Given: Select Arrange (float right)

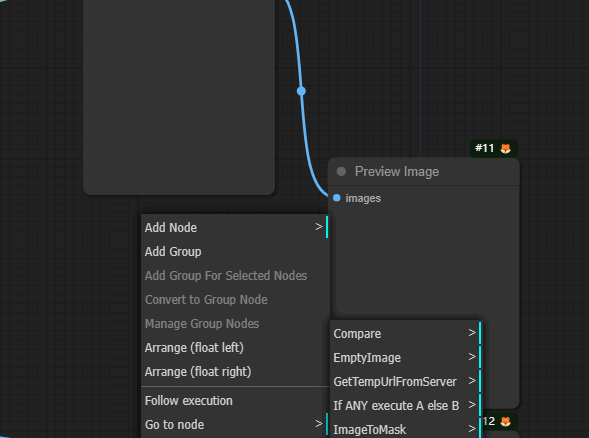Looking at the screenshot, I should pos(235,372).
